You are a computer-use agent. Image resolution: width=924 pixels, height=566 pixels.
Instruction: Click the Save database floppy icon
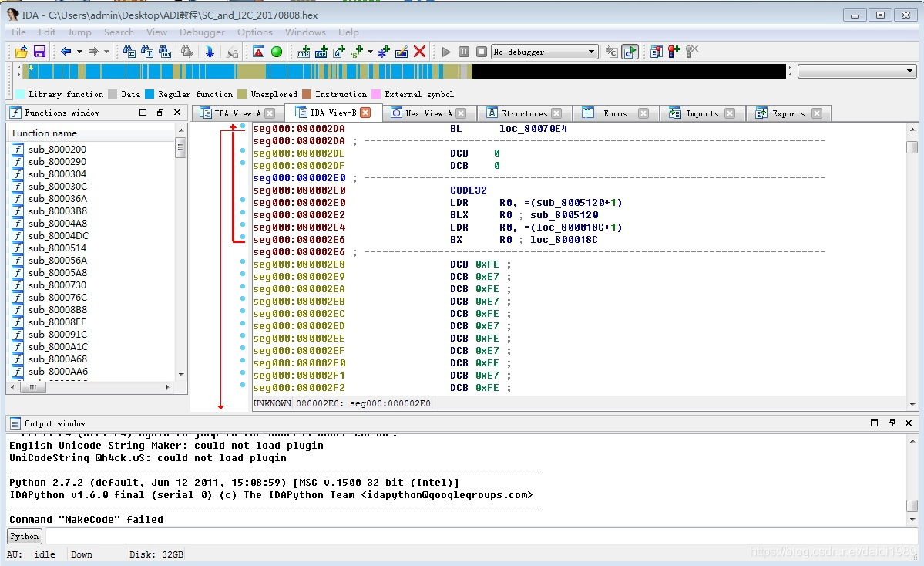[x=39, y=52]
